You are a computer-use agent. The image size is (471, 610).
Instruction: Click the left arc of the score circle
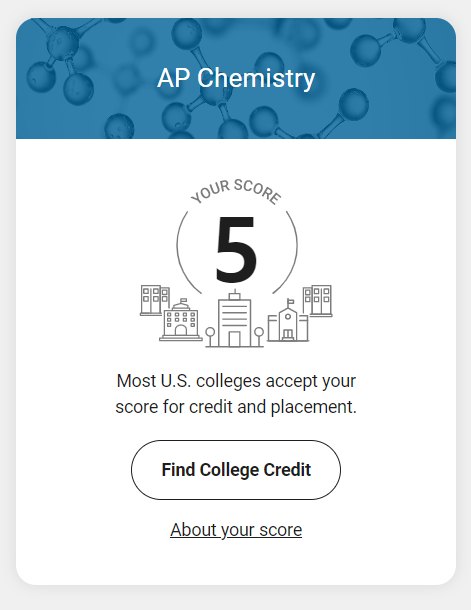[186, 253]
